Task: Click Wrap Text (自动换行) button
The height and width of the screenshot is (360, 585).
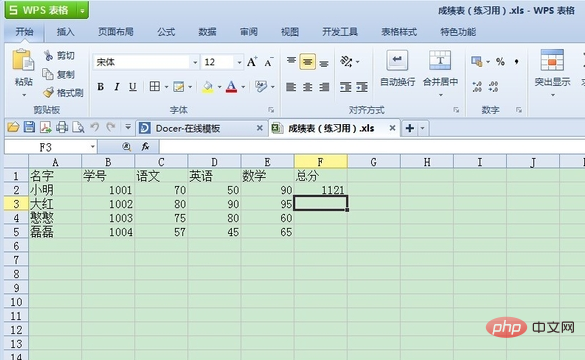Action: coord(397,68)
